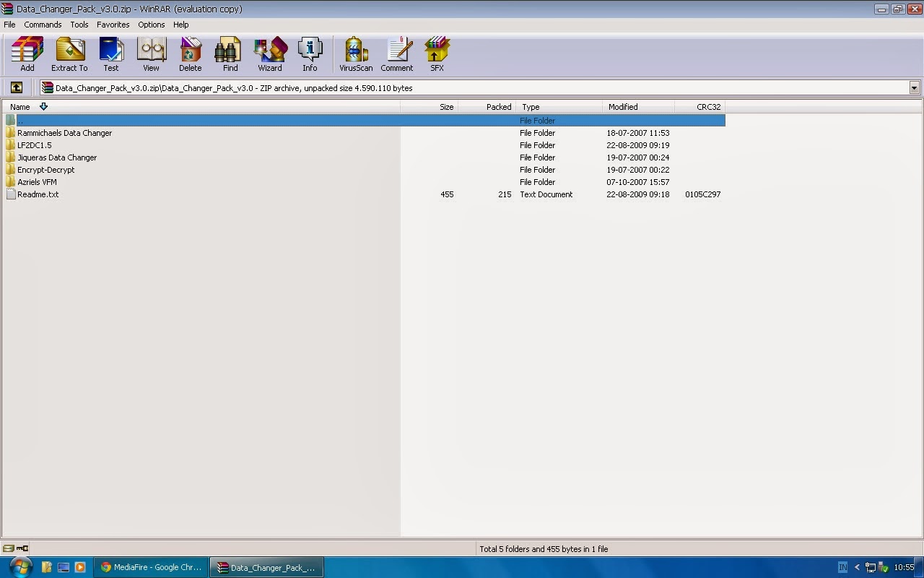Click the Safely Remove Hardware tray icon

click(884, 567)
